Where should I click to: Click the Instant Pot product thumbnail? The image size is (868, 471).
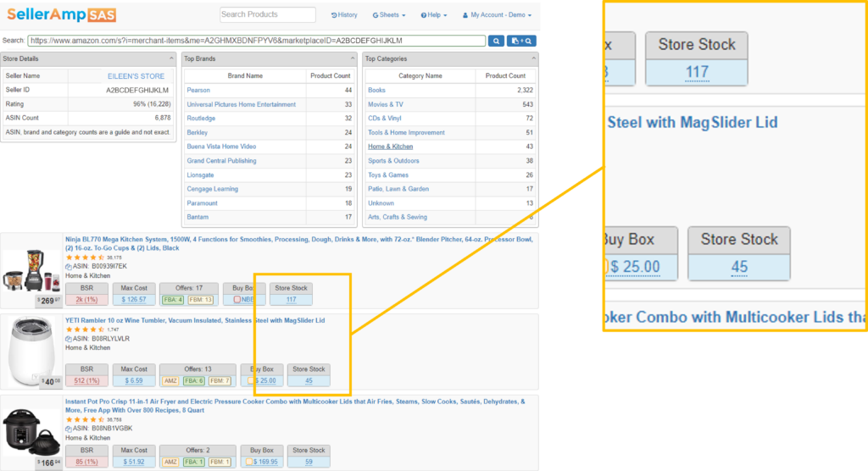(x=31, y=432)
